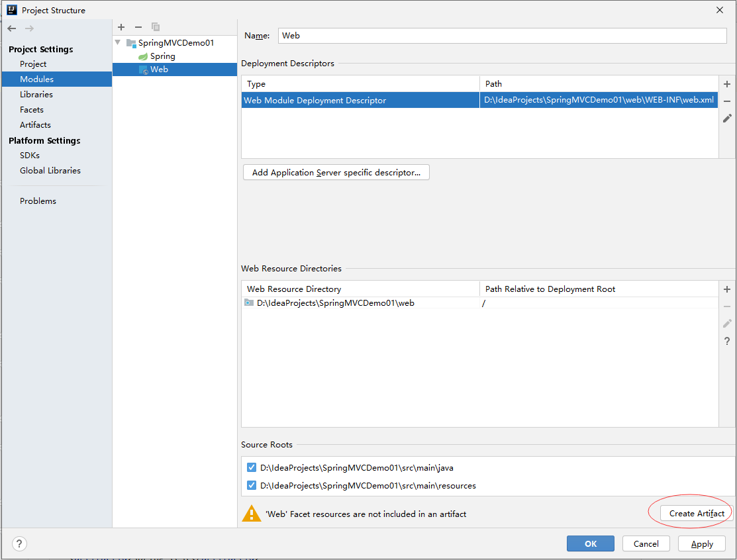Uncheck the src\main\resources source root
737x560 pixels.
point(252,486)
